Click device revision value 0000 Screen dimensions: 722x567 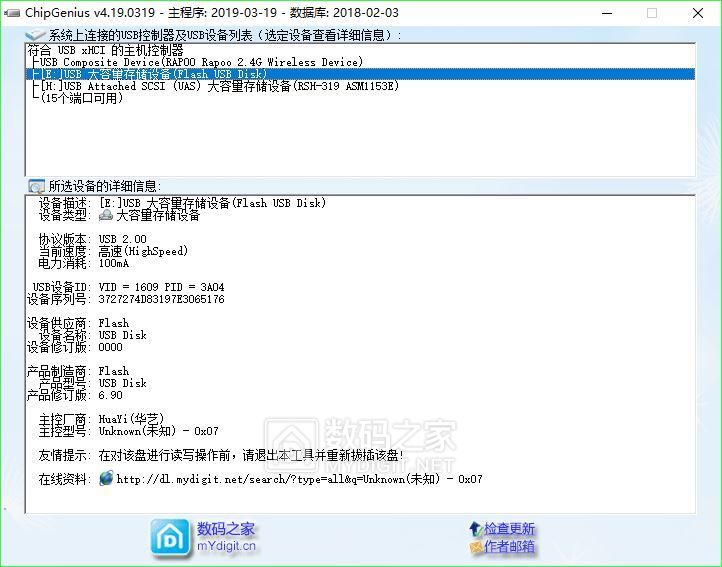111,347
